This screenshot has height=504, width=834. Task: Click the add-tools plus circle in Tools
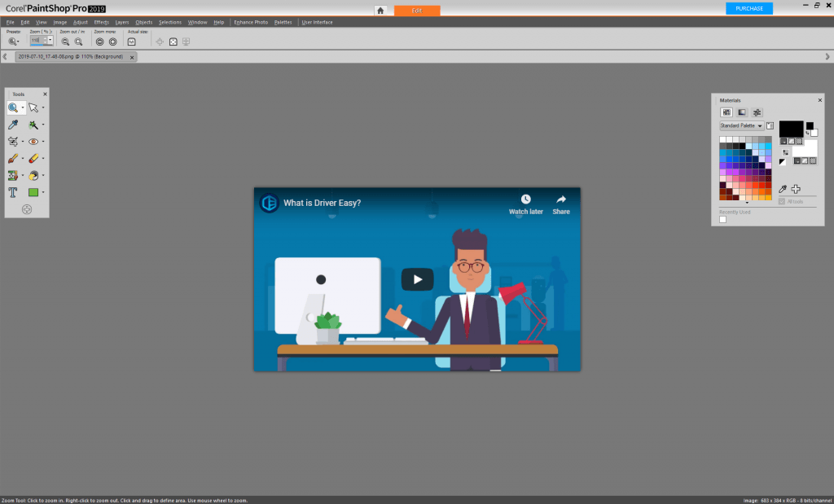click(x=27, y=209)
